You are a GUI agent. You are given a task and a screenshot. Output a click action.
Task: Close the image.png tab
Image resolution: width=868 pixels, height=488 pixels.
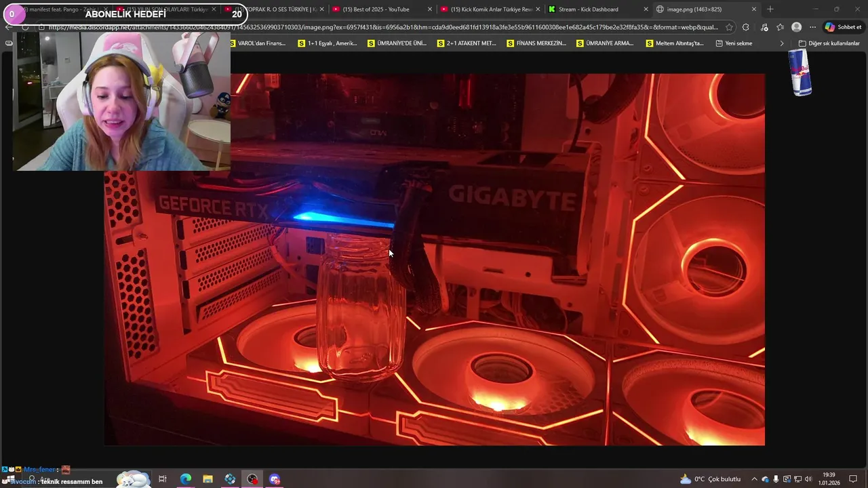[x=753, y=9]
